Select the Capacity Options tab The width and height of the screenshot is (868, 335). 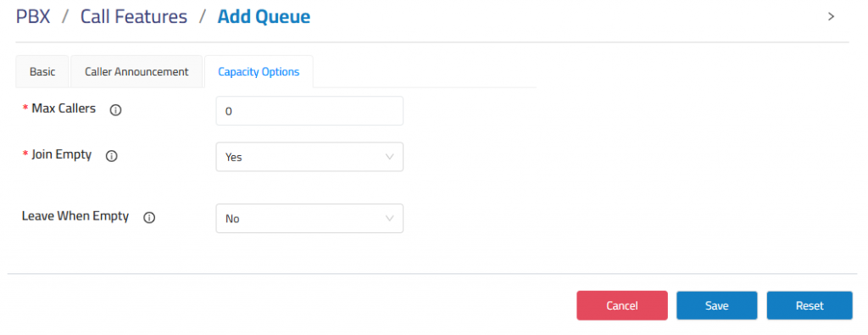[259, 71]
